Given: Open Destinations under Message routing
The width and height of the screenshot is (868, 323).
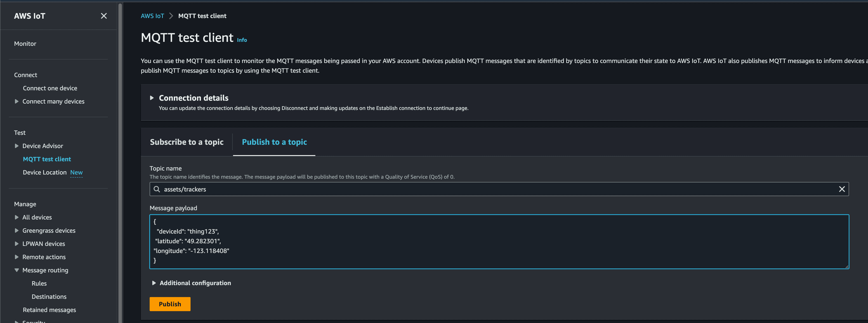Looking at the screenshot, I should (x=49, y=296).
